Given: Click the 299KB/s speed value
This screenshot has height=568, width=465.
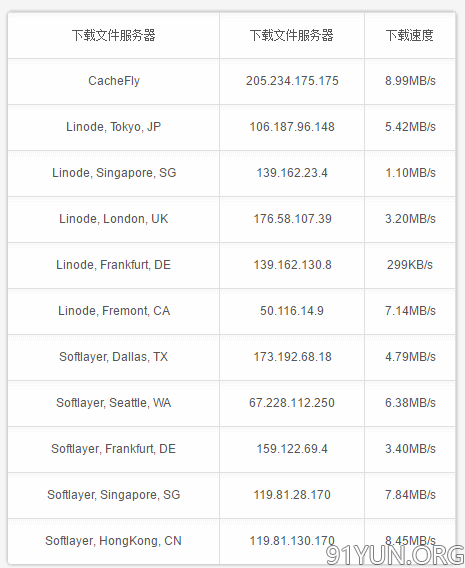Looking at the screenshot, I should pyautogui.click(x=410, y=265).
